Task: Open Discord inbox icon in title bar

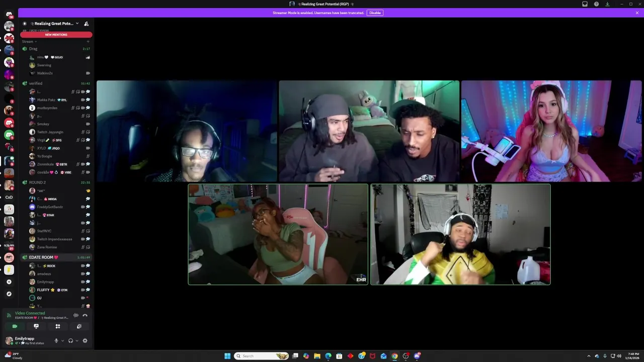Action: pos(585,4)
